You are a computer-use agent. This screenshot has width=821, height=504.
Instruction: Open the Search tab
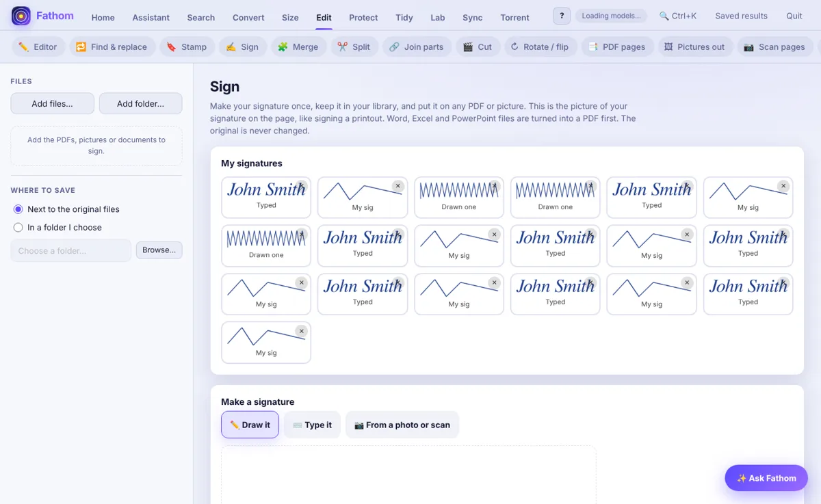(x=201, y=17)
